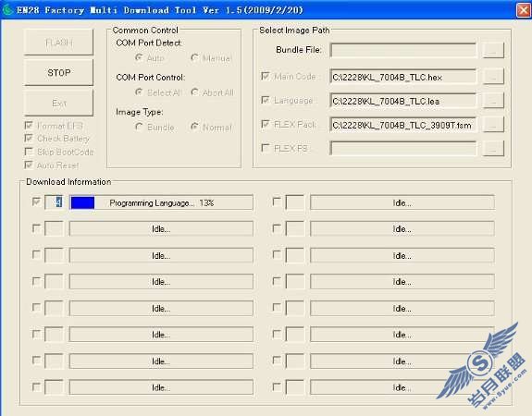
Task: Click the application icon in the title bar
Action: pyautogui.click(x=7, y=9)
